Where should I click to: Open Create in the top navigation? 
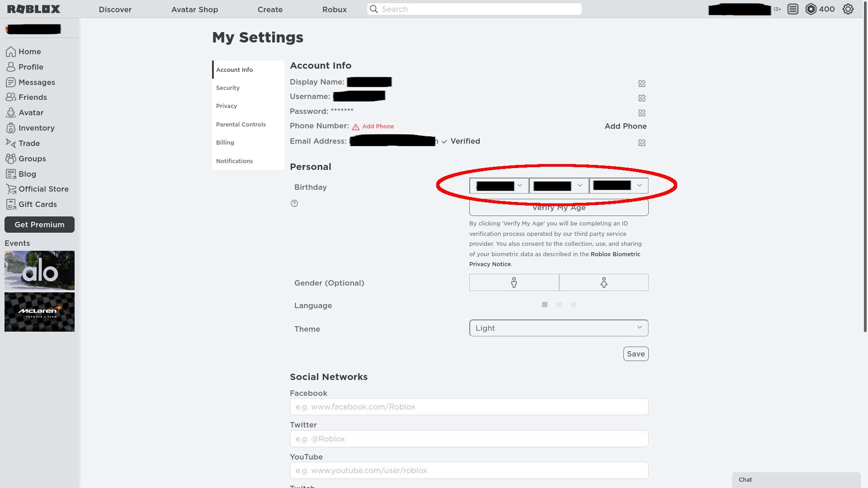[x=270, y=9]
